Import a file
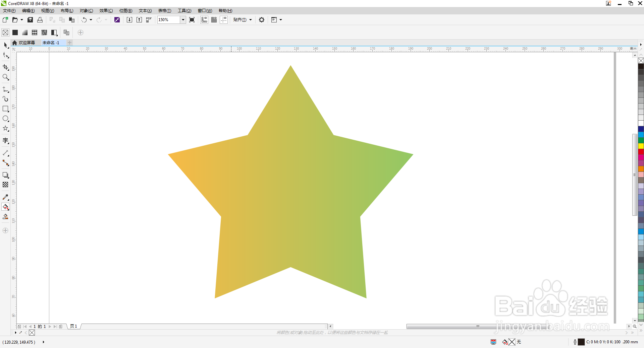Screen dimensions: 644x348 (129, 20)
